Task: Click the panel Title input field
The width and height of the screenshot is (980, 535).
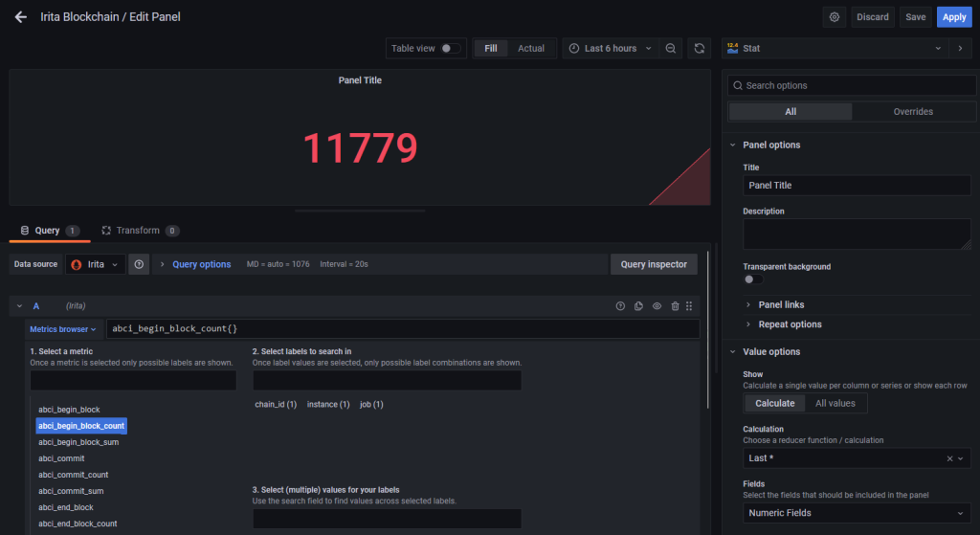Action: point(857,186)
